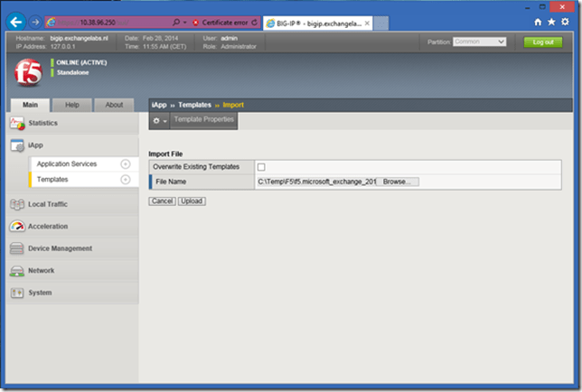Click the File Name path field
This screenshot has height=392, width=582.
point(314,182)
